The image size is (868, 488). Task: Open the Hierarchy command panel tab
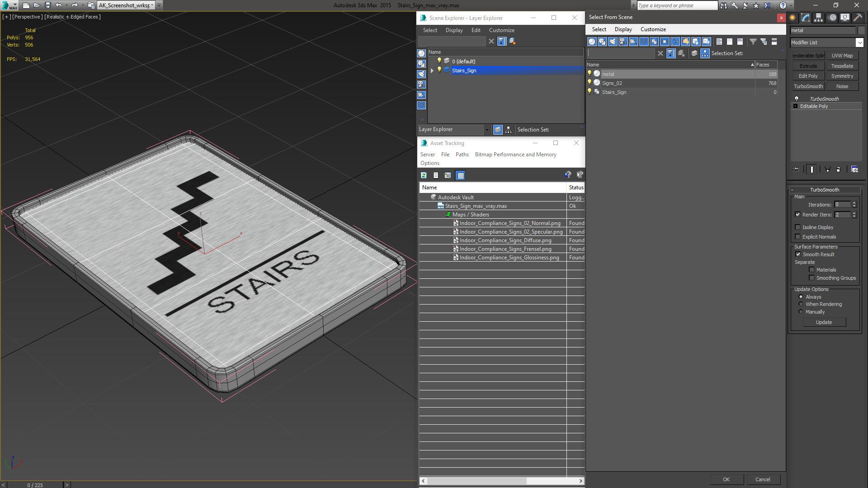tap(819, 18)
